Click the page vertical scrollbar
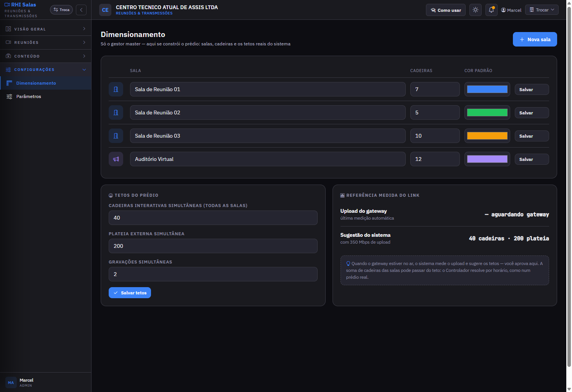This screenshot has height=392, width=572. pyautogui.click(x=569, y=187)
